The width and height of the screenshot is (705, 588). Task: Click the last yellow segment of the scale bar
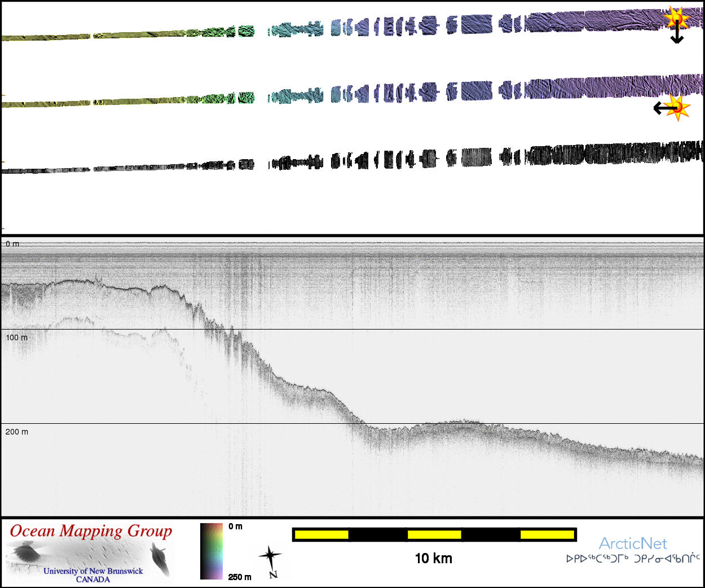(x=547, y=534)
